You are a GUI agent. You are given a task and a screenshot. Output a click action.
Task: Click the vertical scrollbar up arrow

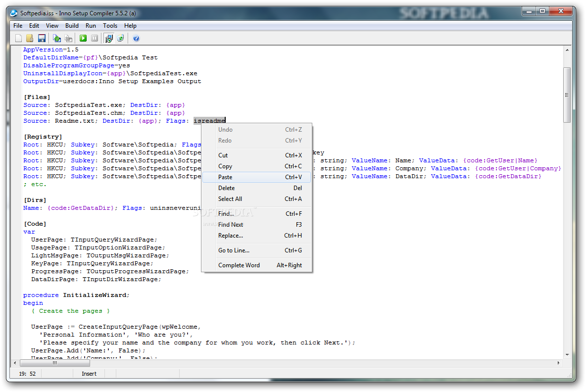pyautogui.click(x=567, y=49)
